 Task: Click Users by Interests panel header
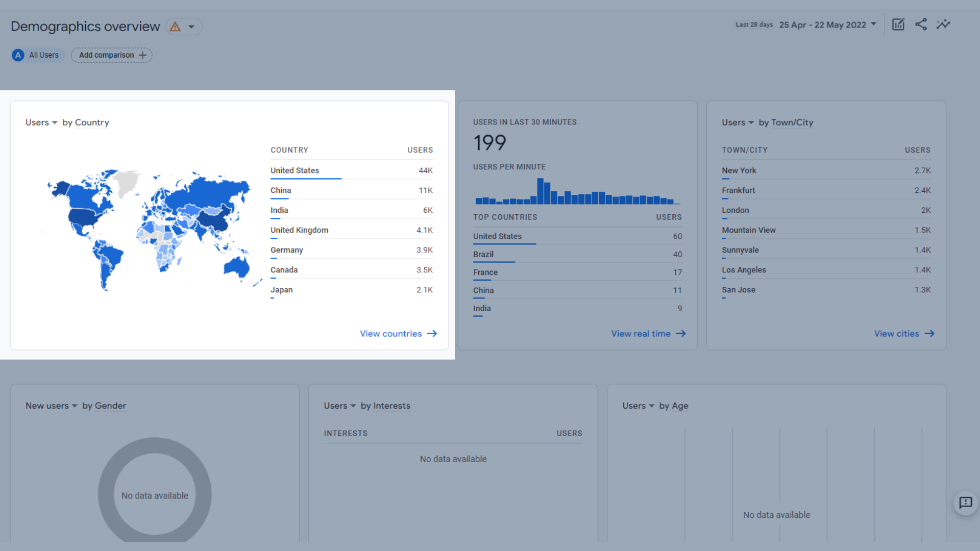point(367,405)
